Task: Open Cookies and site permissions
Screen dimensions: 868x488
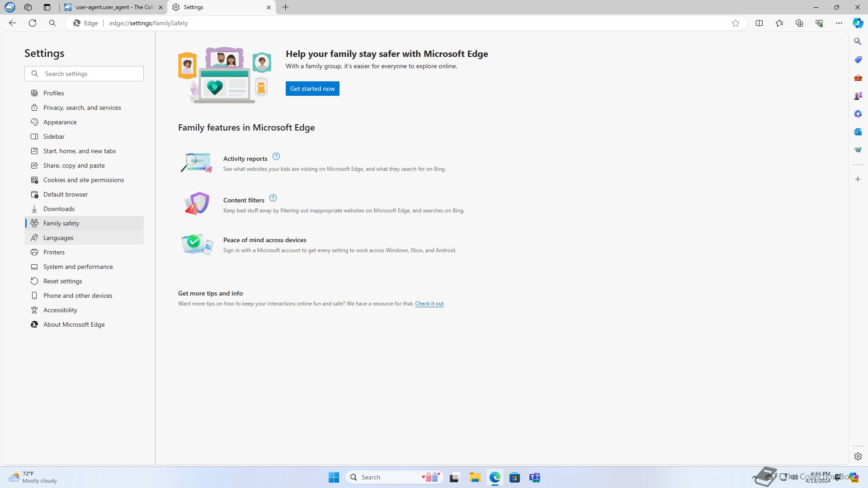Action: 84,180
